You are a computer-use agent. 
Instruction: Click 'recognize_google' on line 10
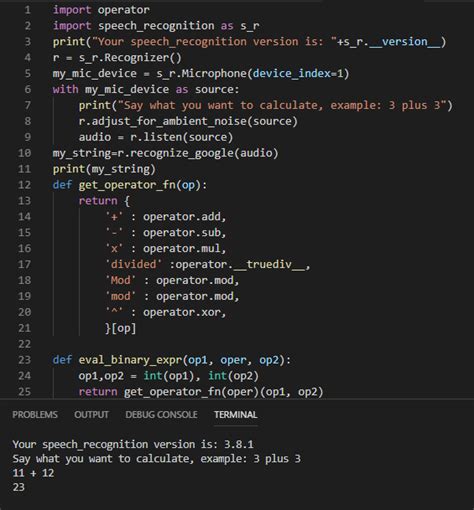[x=182, y=153]
